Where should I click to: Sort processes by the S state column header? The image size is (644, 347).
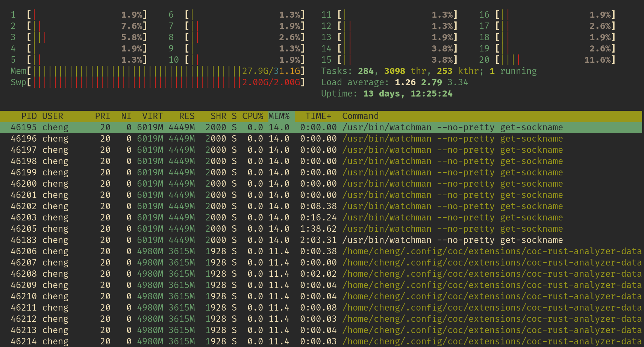[x=233, y=116]
